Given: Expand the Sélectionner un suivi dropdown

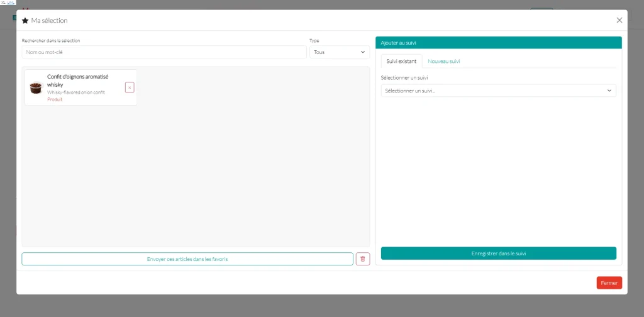Looking at the screenshot, I should [499, 91].
